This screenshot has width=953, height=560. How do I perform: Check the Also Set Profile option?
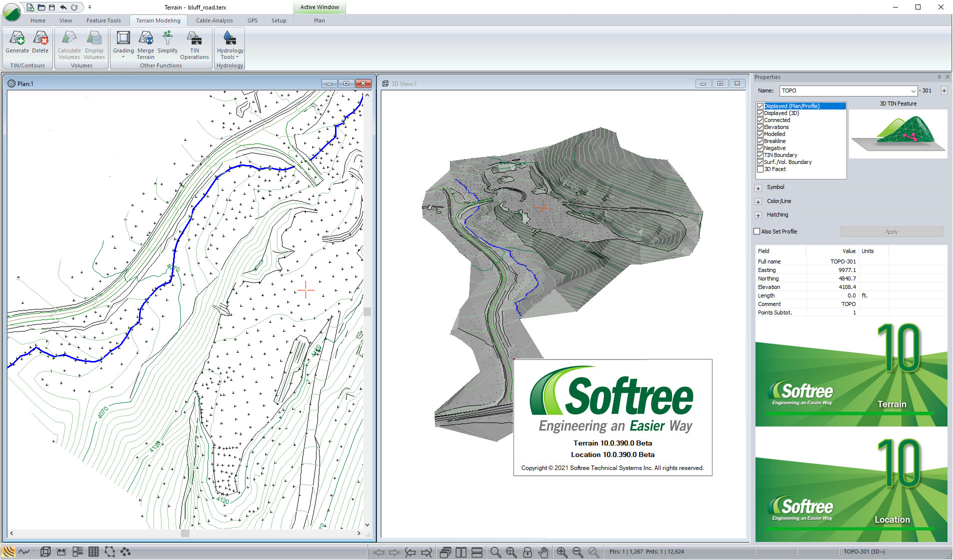[x=756, y=231]
